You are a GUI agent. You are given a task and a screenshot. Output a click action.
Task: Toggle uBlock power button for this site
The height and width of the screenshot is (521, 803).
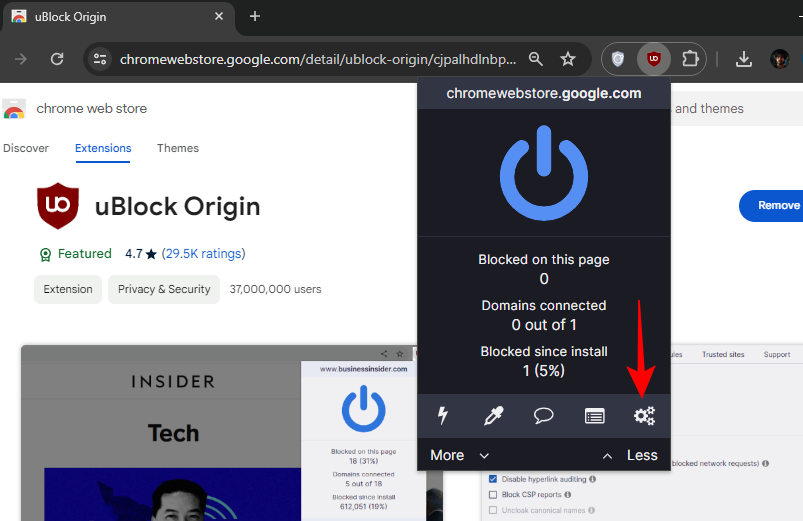[x=544, y=173]
